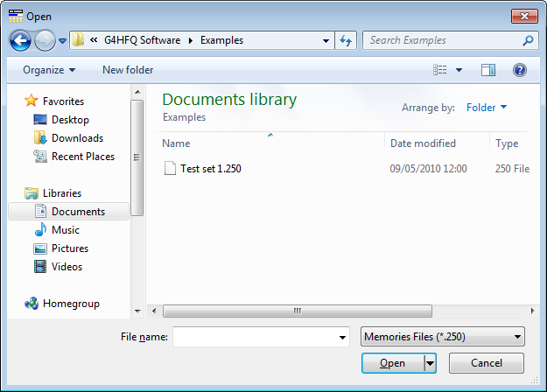Click New folder in the toolbar
The width and height of the screenshot is (547, 392).
click(128, 70)
